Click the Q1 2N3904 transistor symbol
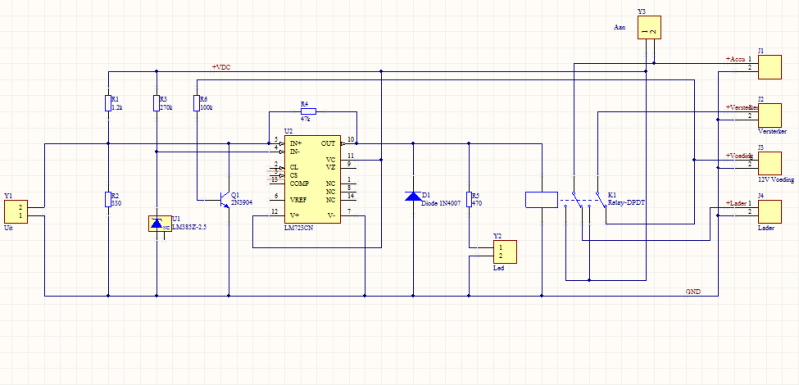799x385 pixels. click(225, 199)
